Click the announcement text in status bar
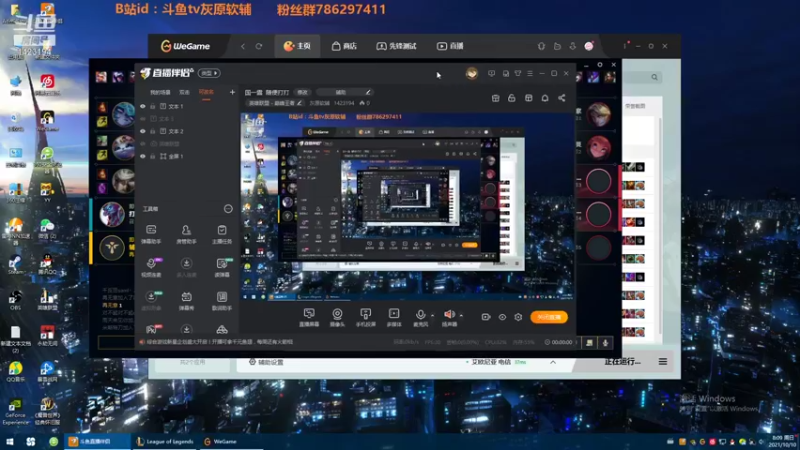This screenshot has height=450, width=800. coord(219,342)
